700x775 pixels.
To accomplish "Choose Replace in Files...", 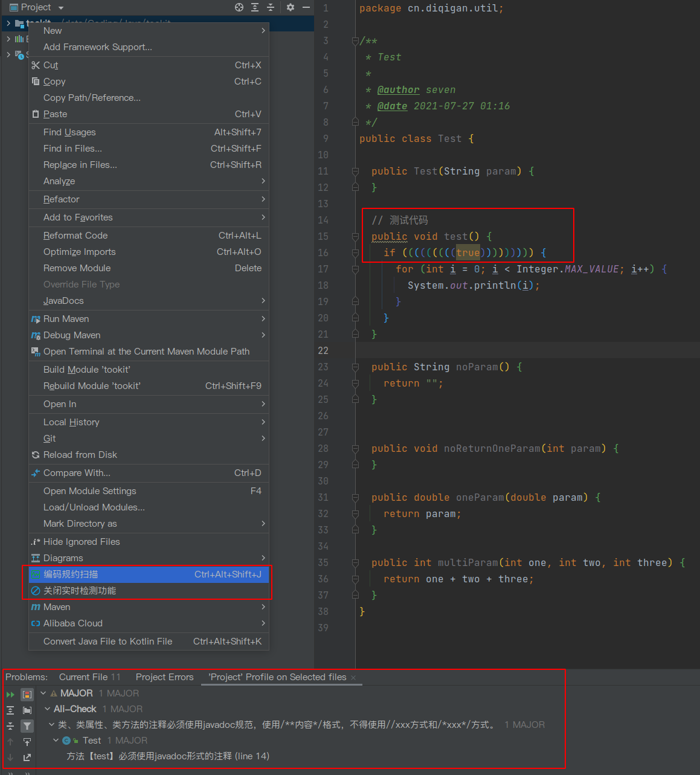I will coord(149,165).
